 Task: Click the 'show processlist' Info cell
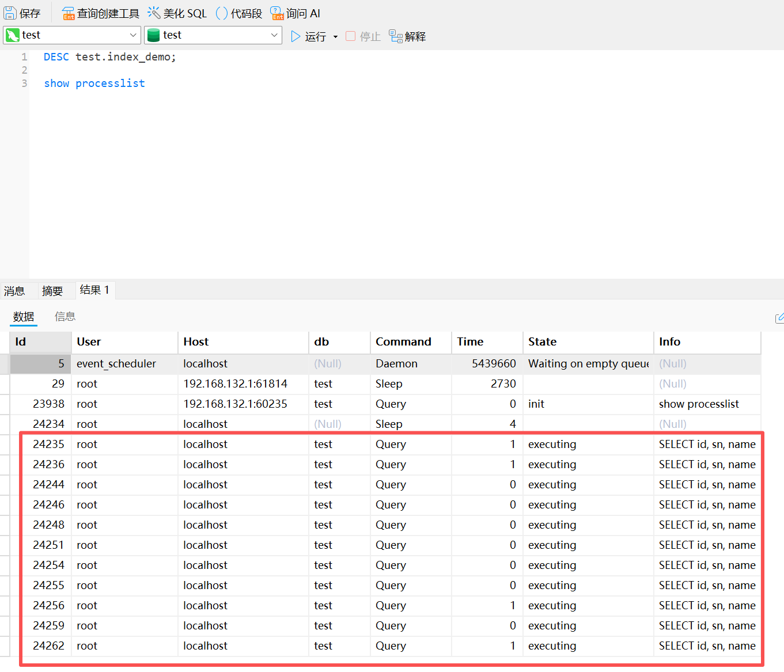click(x=707, y=404)
